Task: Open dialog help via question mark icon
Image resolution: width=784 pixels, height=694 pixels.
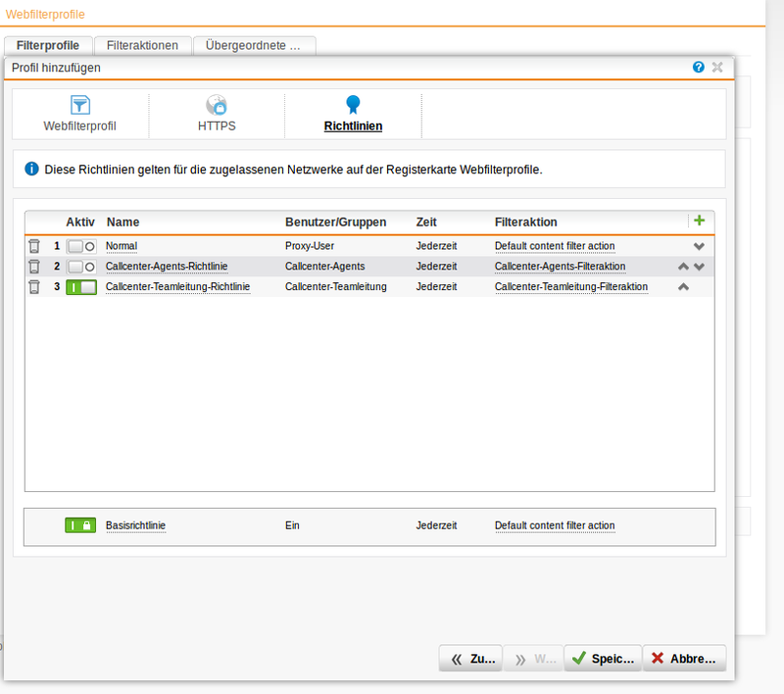Action: tap(698, 67)
